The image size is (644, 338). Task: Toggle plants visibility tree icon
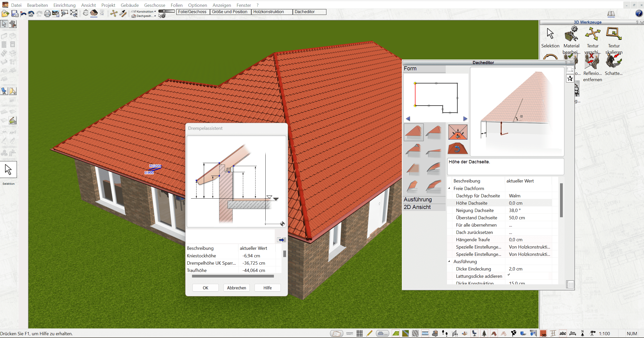[x=484, y=333]
